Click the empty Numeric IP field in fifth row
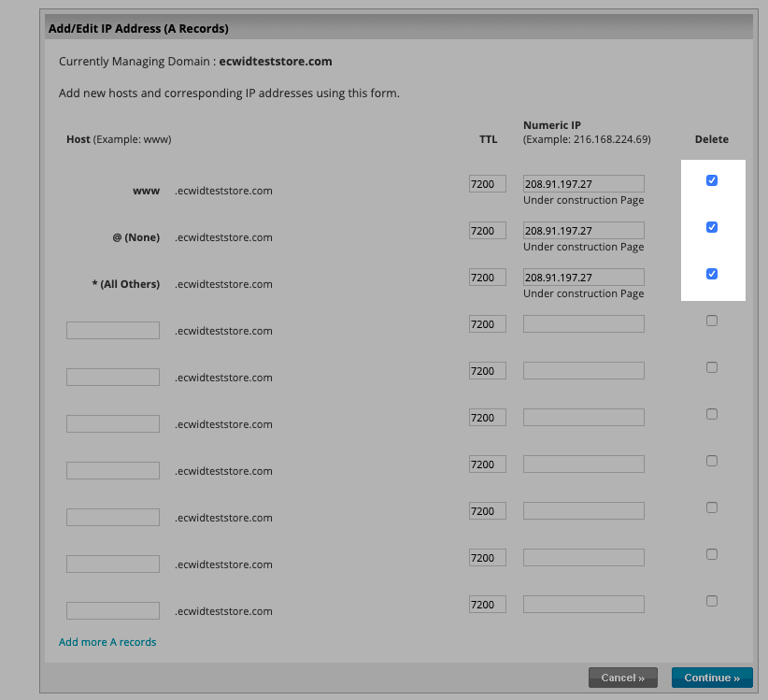The width and height of the screenshot is (768, 700). [583, 370]
